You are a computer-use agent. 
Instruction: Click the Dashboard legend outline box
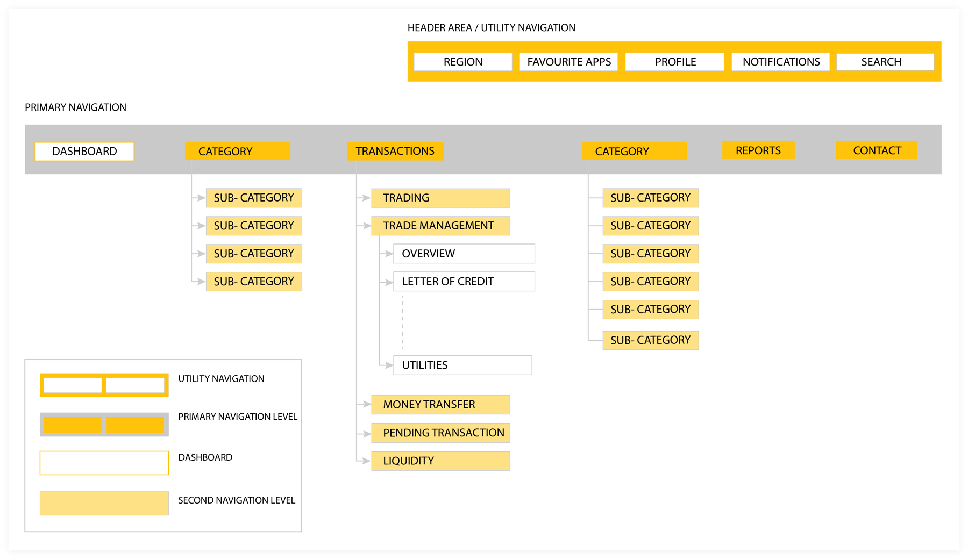point(104,463)
